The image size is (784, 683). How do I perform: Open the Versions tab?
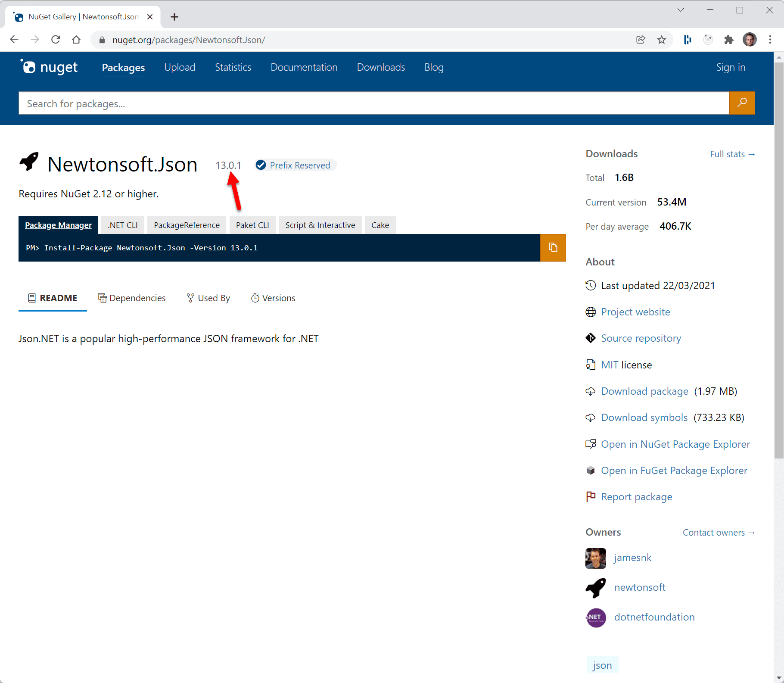[x=273, y=298]
